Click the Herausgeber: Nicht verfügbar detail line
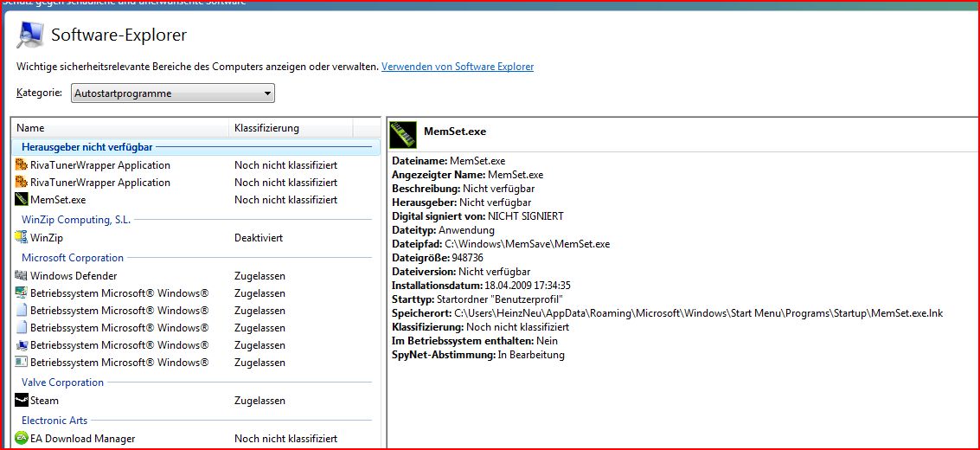The width and height of the screenshot is (980, 450). pyautogui.click(x=462, y=202)
